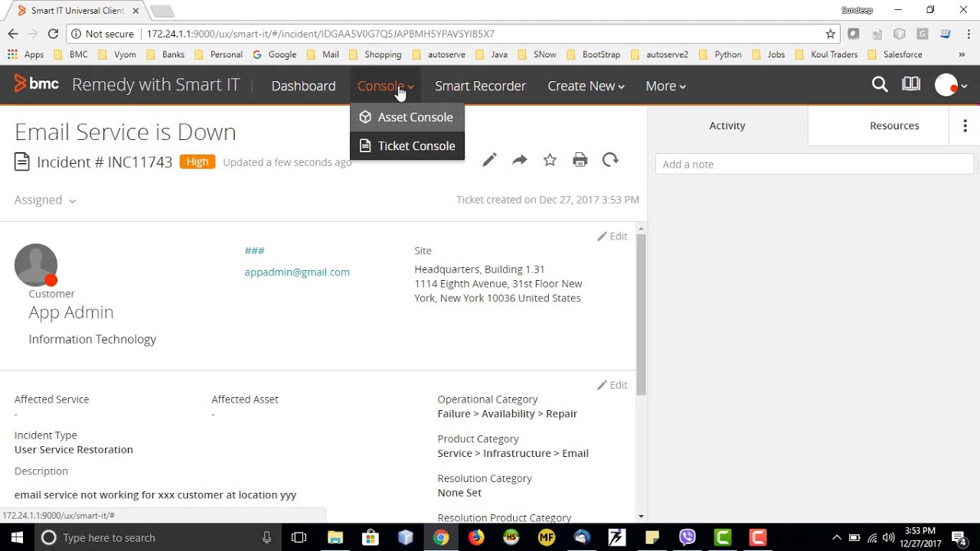The width and height of the screenshot is (980, 551).
Task: Click the share arrow icon on the ticket
Action: (520, 160)
